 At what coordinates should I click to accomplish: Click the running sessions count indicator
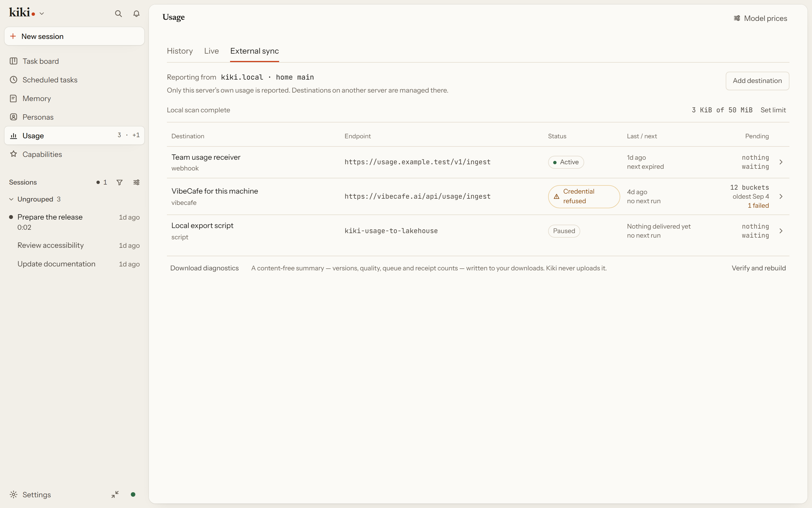tap(102, 182)
